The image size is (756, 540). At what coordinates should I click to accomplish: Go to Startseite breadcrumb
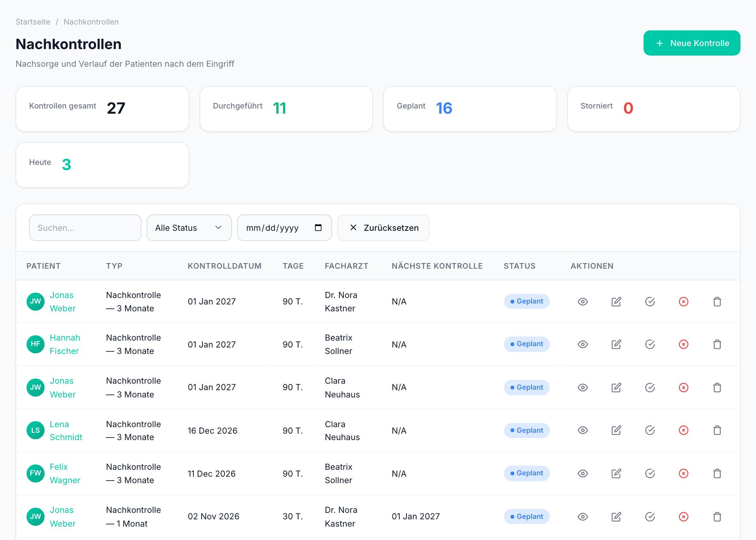[33, 22]
